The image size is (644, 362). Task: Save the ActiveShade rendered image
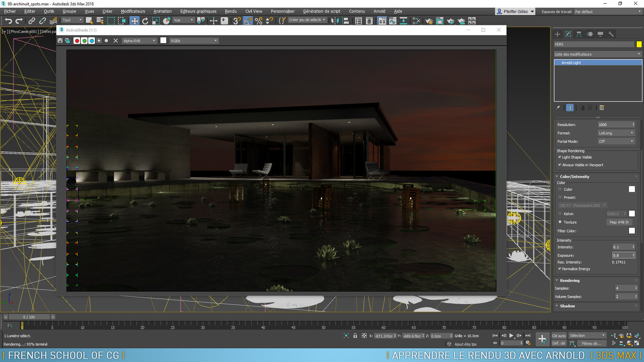pos(60,40)
